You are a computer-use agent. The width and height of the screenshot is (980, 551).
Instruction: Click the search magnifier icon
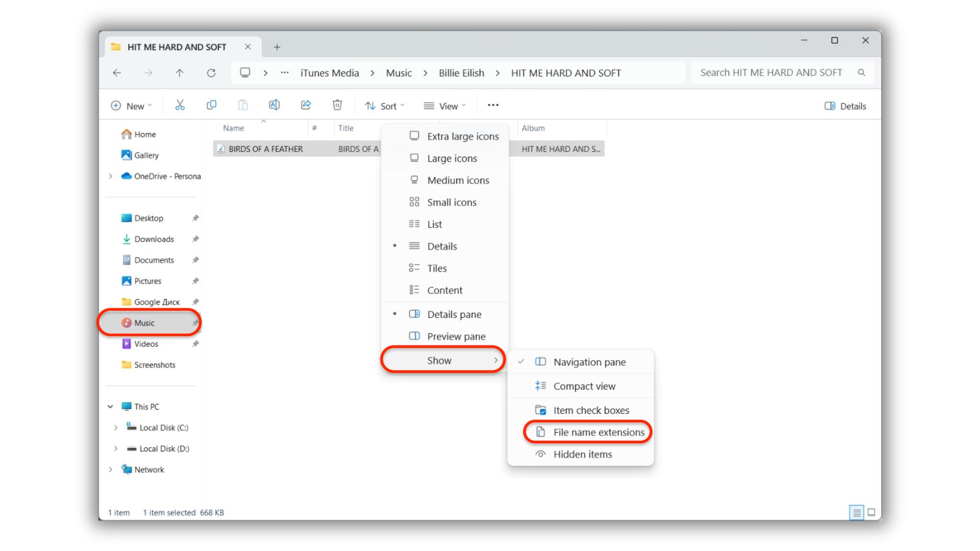click(862, 72)
